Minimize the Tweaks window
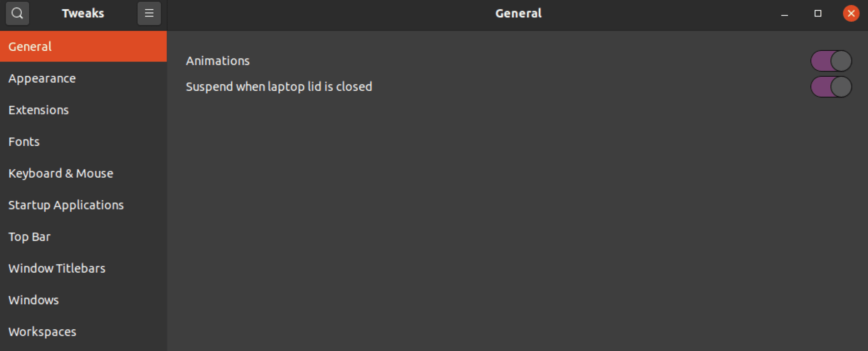Screen dimensions: 868x351 click(785, 13)
